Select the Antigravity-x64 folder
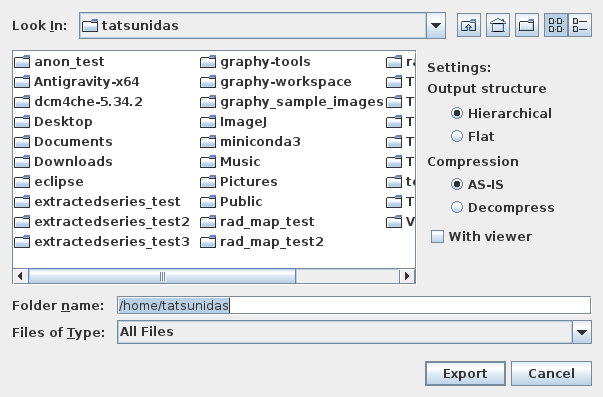The width and height of the screenshot is (603, 397). pyautogui.click(x=77, y=82)
